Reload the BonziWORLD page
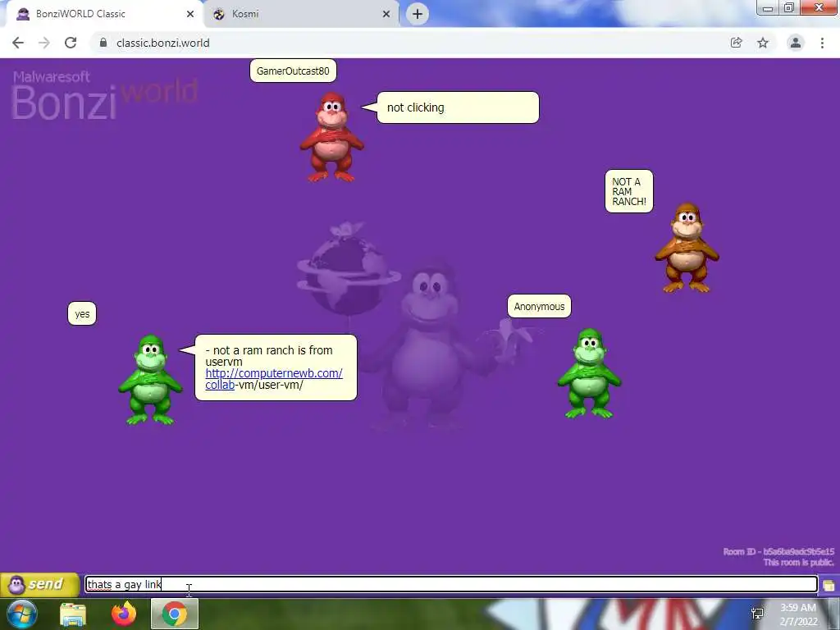 coord(71,43)
